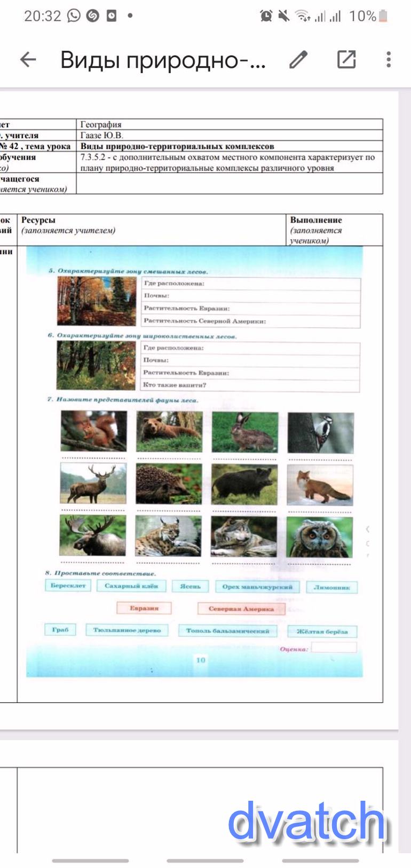Tap the moose photo

coord(93,535)
